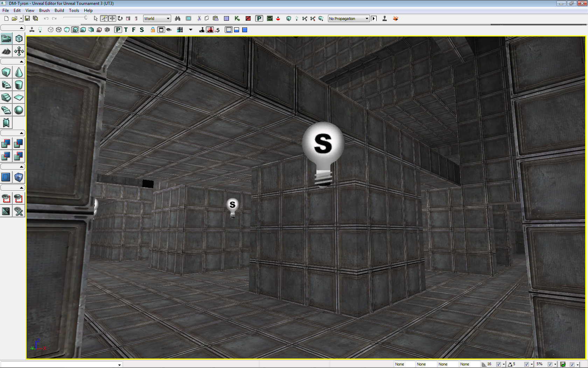Click the CSG Add brush icon
Screen dimensions: 588x368
6,143
